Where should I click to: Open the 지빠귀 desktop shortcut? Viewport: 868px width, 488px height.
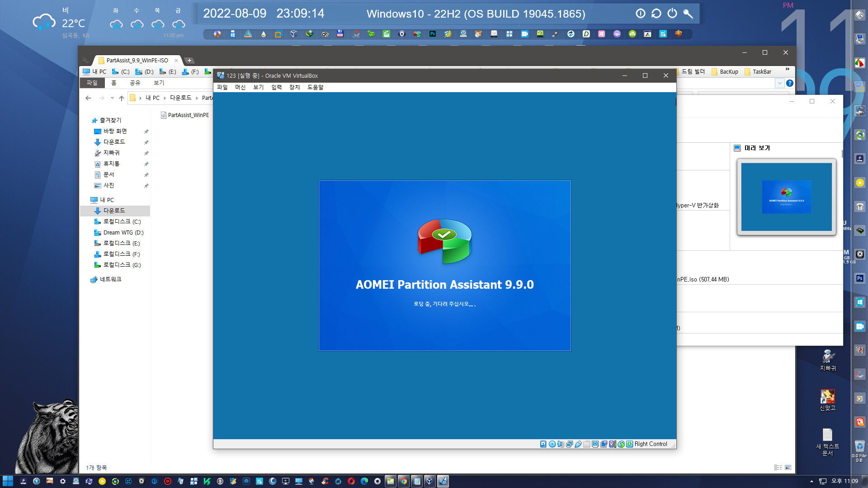[828, 360]
